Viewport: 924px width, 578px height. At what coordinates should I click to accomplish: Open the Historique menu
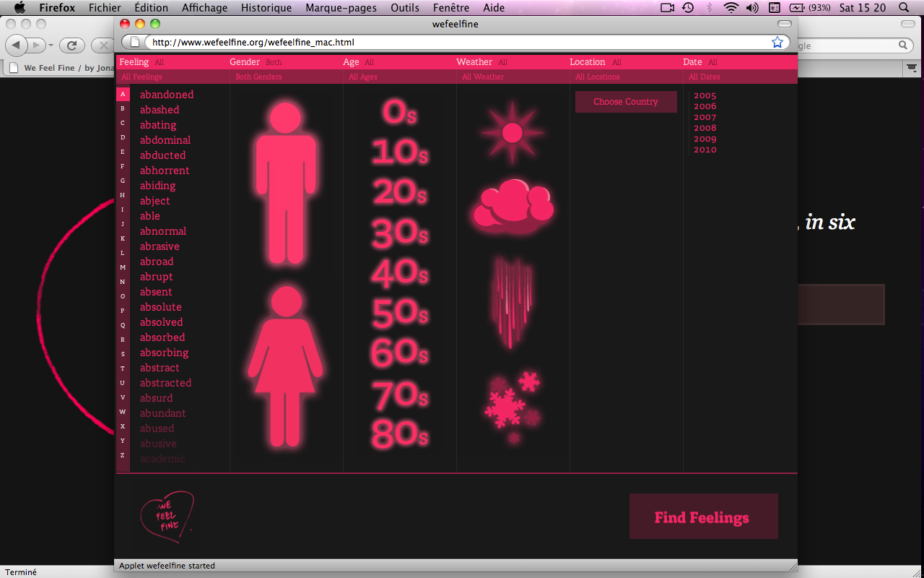[x=266, y=7]
